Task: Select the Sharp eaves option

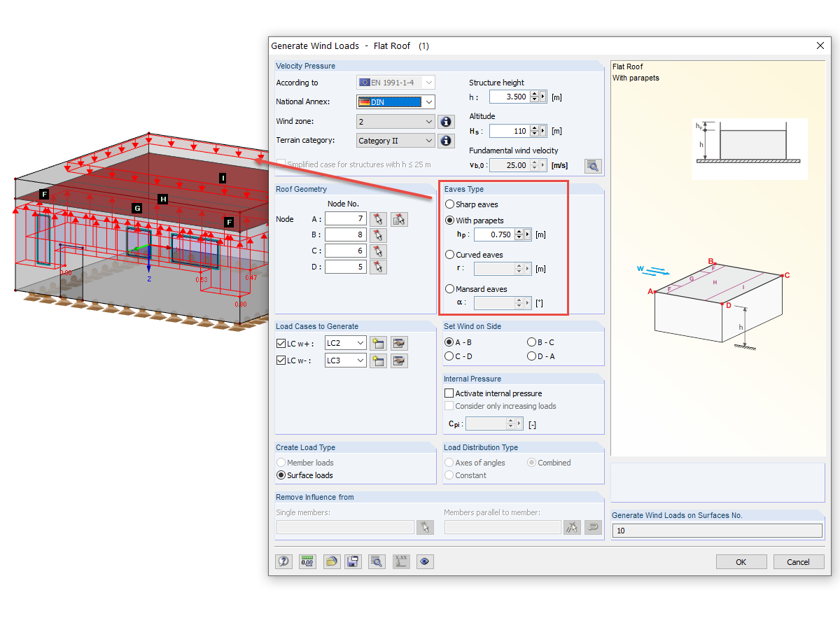Action: coord(448,204)
